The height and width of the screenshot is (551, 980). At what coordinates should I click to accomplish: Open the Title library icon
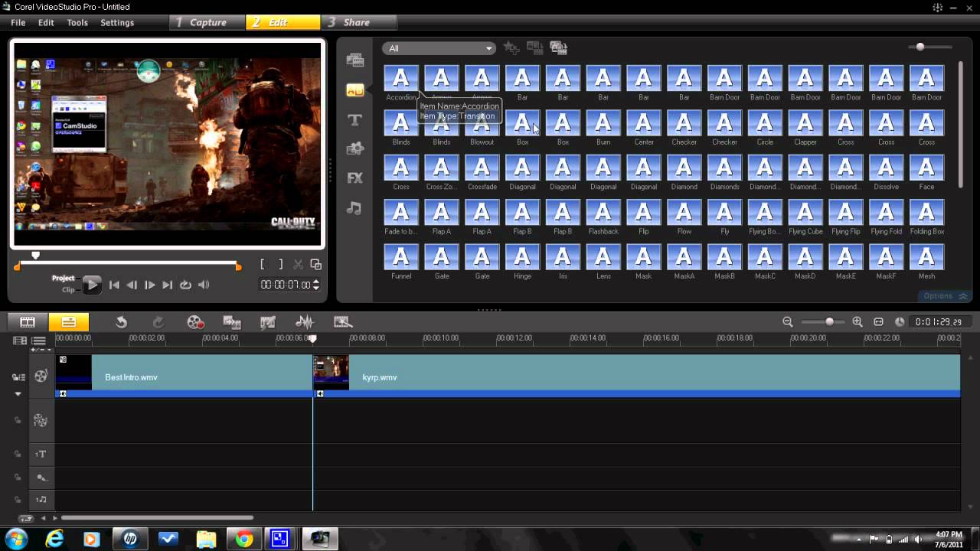tap(354, 120)
